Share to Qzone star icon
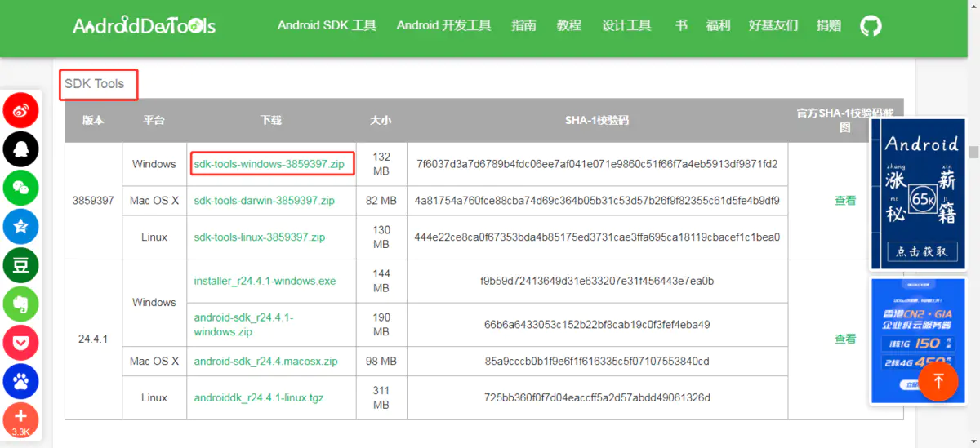The height and width of the screenshot is (448, 980). [21, 227]
